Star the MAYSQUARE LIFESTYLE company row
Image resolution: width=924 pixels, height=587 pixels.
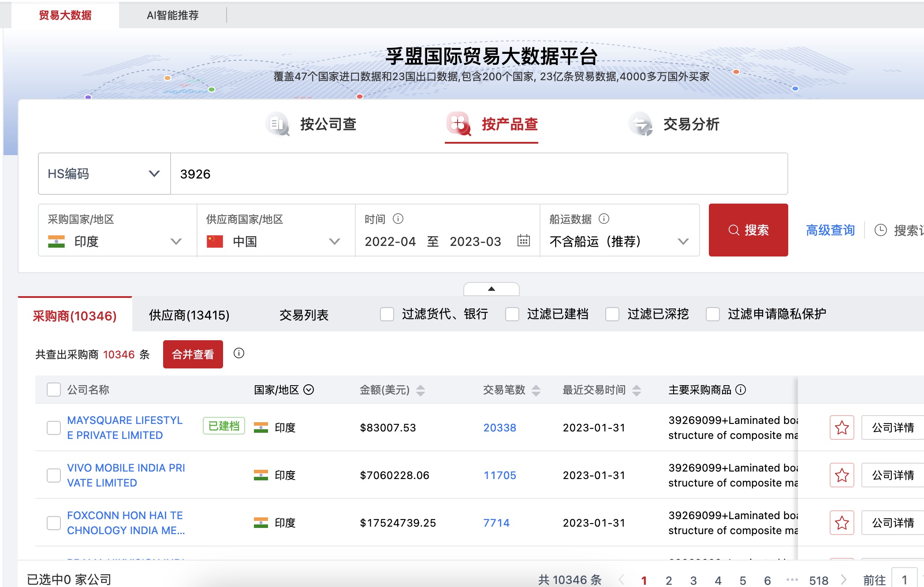click(x=842, y=427)
